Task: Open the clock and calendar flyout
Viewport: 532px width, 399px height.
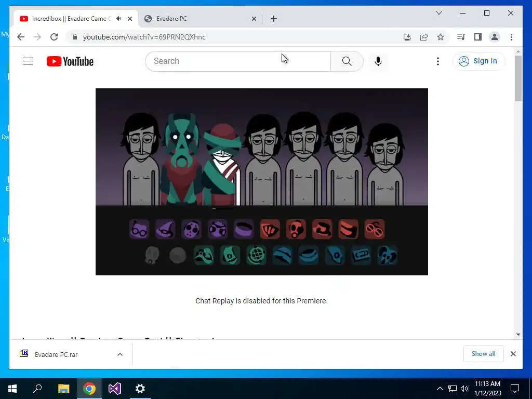Action: [x=487, y=389]
